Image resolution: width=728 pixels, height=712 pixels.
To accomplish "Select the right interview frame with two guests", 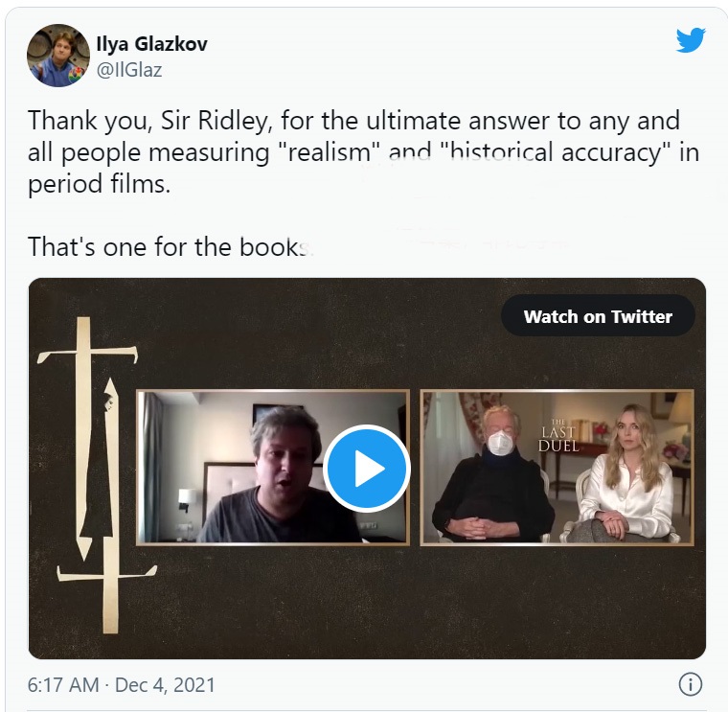I will pyautogui.click(x=557, y=468).
